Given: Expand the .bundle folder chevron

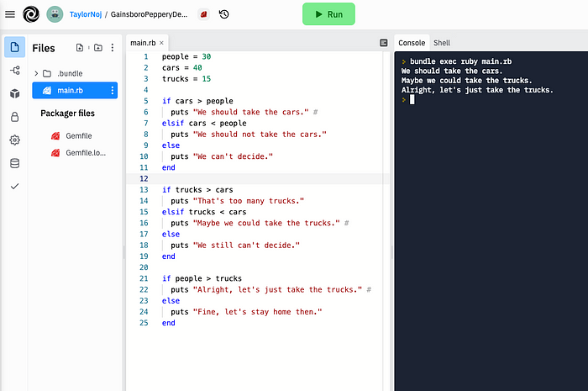Looking at the screenshot, I should coord(36,73).
